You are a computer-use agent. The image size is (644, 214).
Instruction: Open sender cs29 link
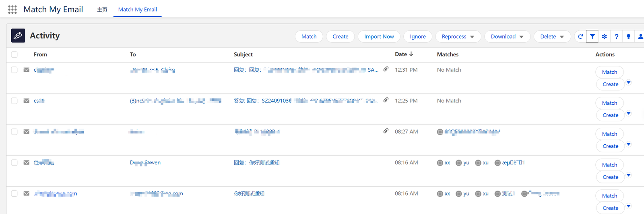pyautogui.click(x=39, y=101)
